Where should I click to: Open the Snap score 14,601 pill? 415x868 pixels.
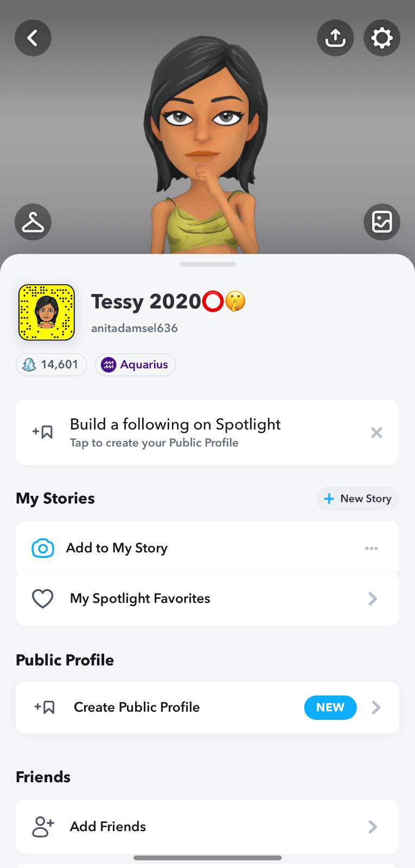(52, 365)
